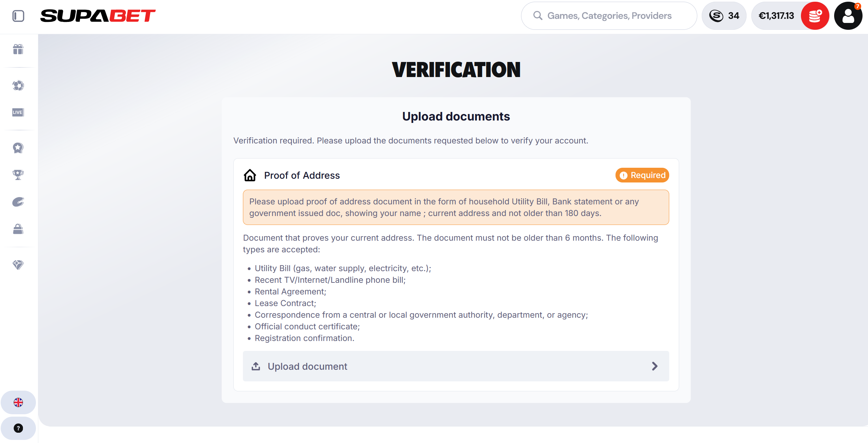Open the star badge sidebar icon
The image size is (868, 443).
point(18,148)
